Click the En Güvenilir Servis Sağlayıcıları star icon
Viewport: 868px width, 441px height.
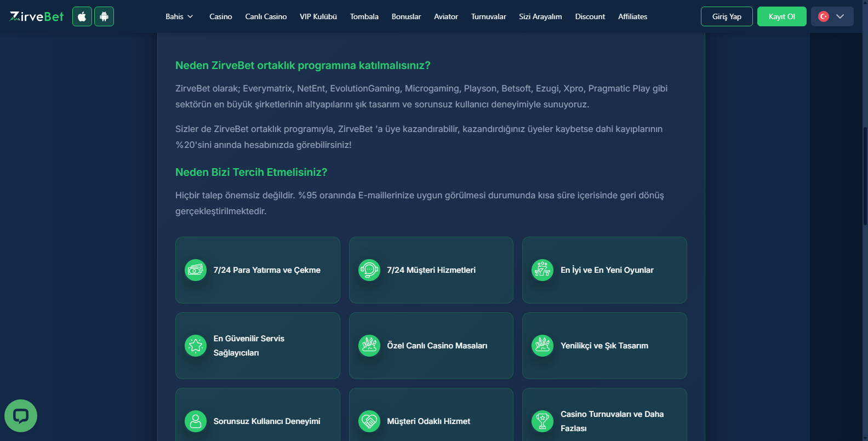(196, 346)
